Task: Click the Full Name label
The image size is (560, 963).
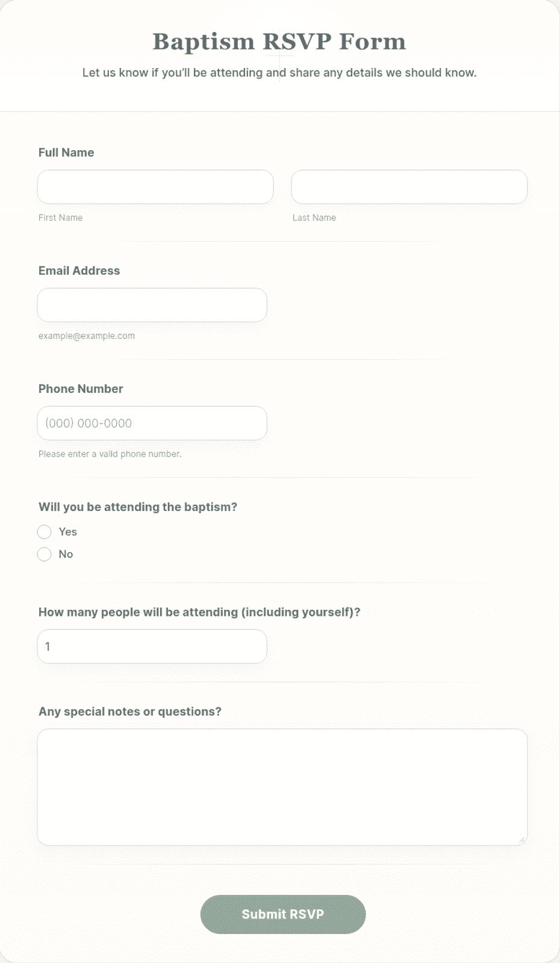Action: click(x=66, y=152)
